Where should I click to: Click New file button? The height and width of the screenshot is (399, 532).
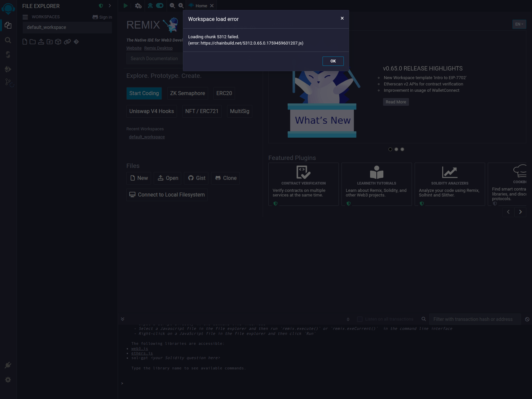click(x=139, y=178)
